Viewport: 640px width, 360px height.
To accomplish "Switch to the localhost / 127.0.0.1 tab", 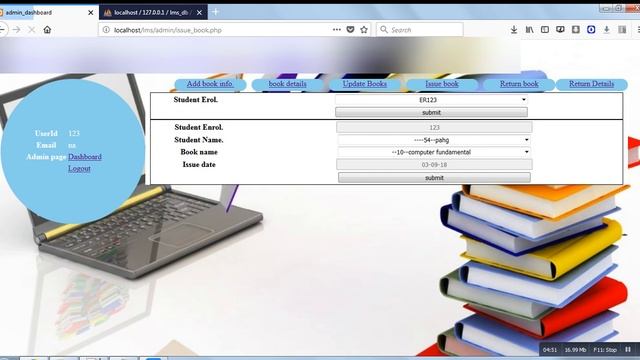I will [x=153, y=13].
